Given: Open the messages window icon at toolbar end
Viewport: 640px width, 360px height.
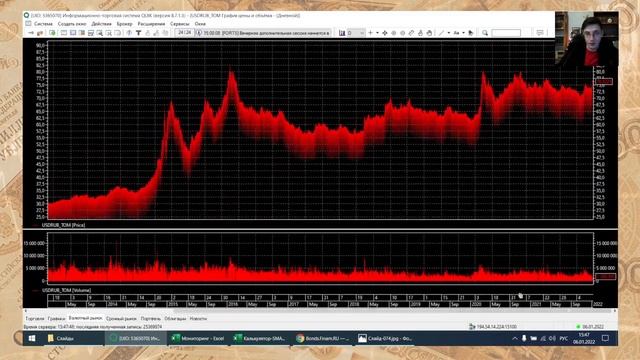Looking at the screenshot, I should [x=540, y=33].
